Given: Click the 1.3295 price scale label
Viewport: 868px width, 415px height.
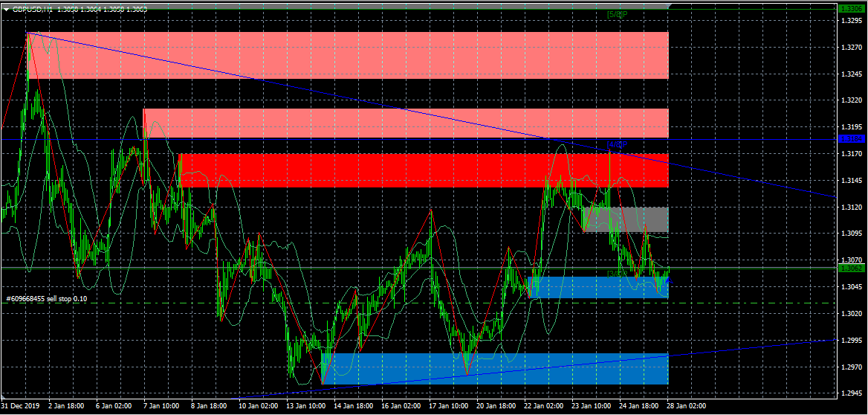Looking at the screenshot, I should (x=851, y=21).
